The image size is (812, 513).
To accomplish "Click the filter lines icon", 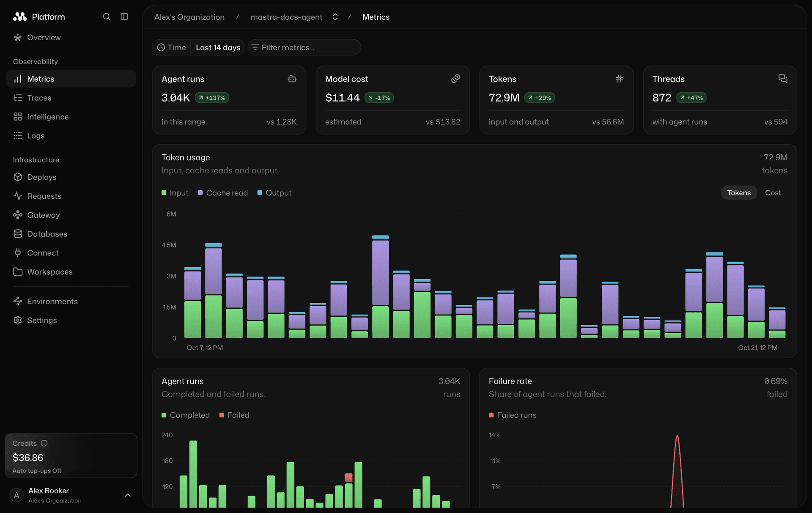I will click(x=255, y=47).
